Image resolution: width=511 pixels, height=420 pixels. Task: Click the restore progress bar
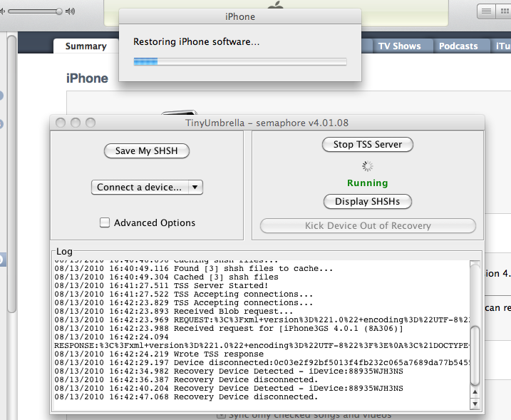coord(240,61)
